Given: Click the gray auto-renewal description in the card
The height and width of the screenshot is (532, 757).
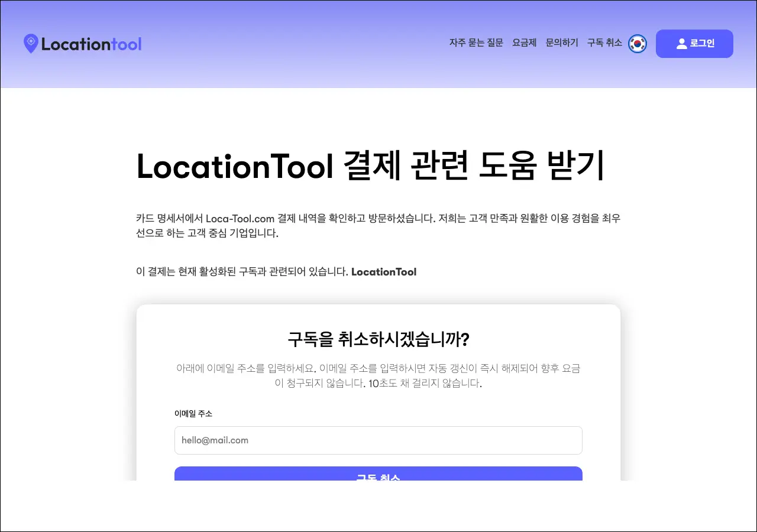Looking at the screenshot, I should [378, 369].
